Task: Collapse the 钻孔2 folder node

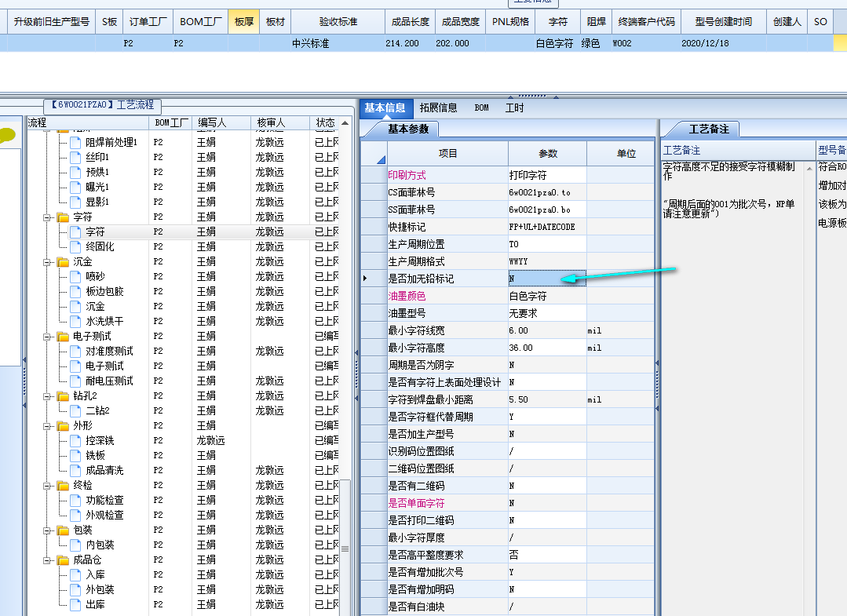Action: coord(47,395)
